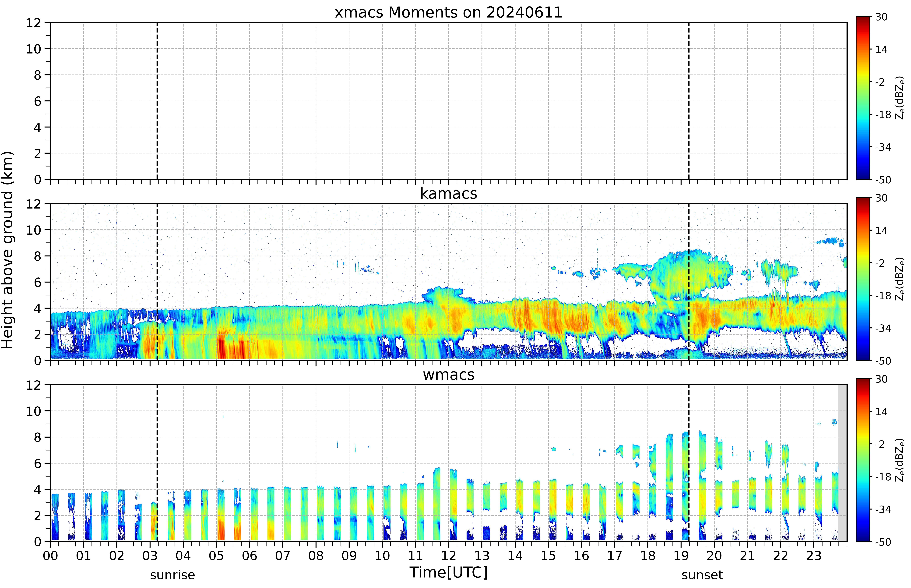Image resolution: width=911 pixels, height=588 pixels.
Task: Click the "-34" tick label on the wmacs colorbar
Action: coord(883,509)
